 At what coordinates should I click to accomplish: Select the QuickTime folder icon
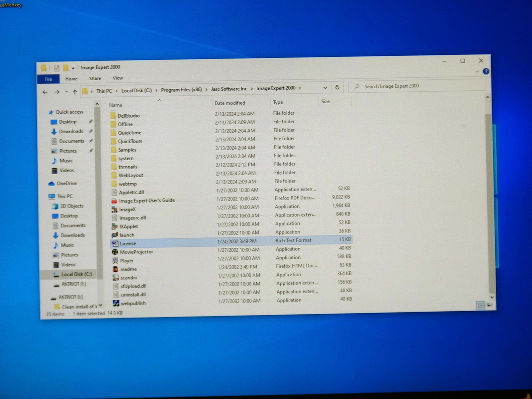pos(113,133)
